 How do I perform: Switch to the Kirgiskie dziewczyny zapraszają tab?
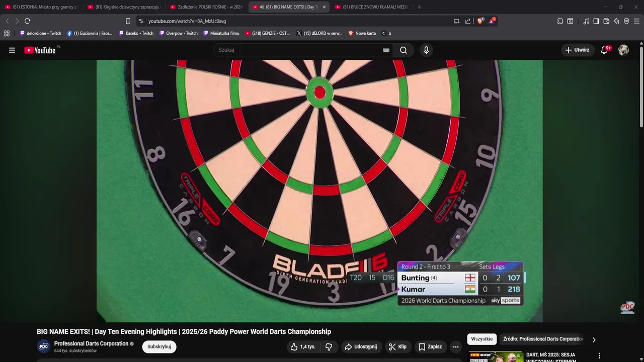(124, 7)
